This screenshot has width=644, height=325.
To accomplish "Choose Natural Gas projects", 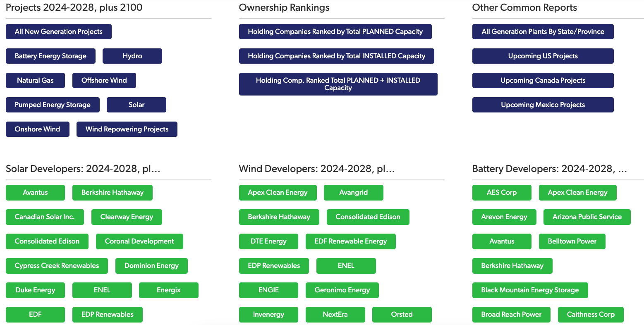I will click(35, 80).
